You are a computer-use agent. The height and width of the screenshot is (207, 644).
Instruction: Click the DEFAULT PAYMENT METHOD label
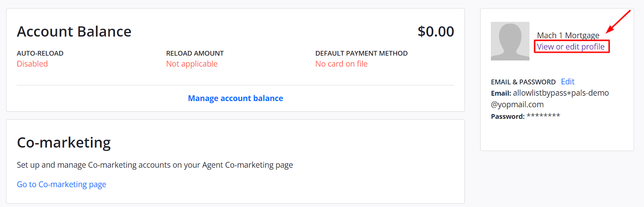point(361,53)
